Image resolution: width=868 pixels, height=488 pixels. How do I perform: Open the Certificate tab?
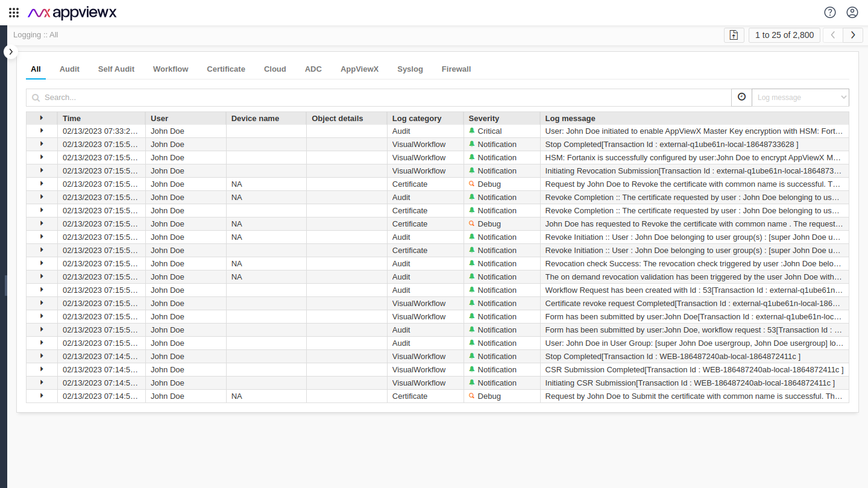point(226,69)
